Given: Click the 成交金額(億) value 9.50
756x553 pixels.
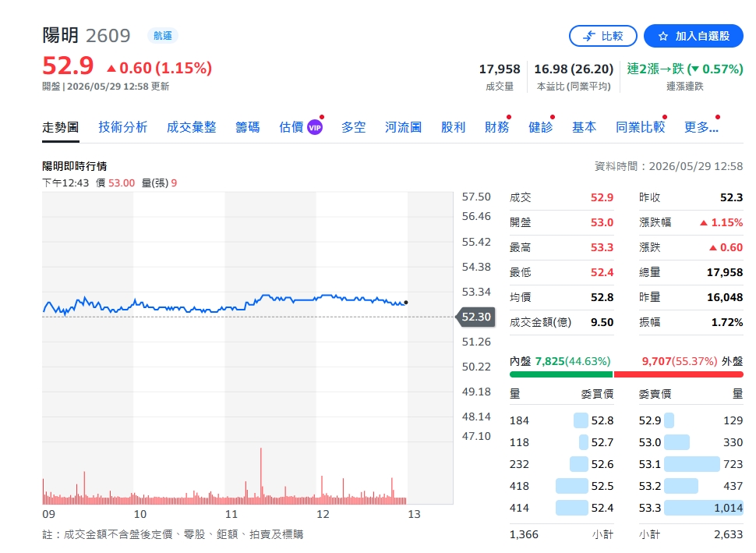Looking at the screenshot, I should tap(602, 322).
